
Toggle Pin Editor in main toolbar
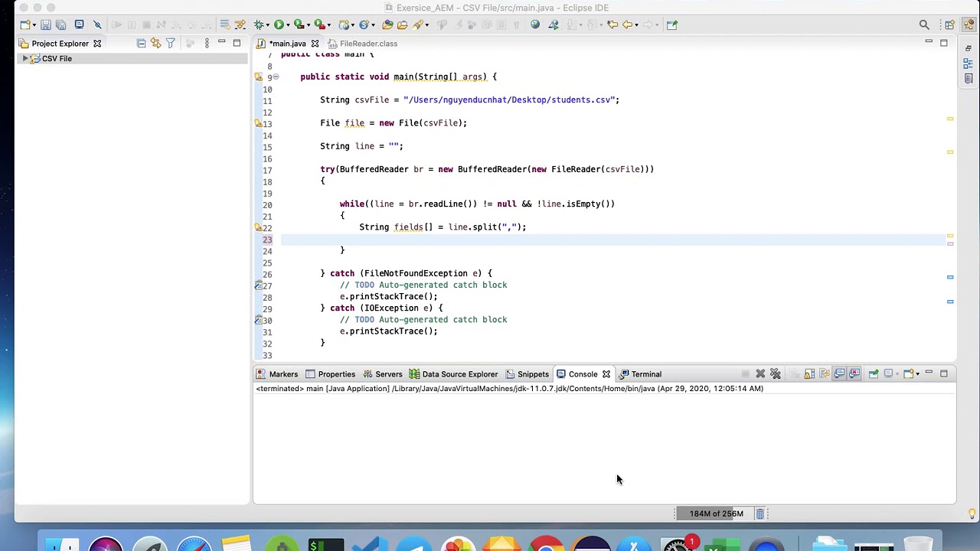click(671, 24)
